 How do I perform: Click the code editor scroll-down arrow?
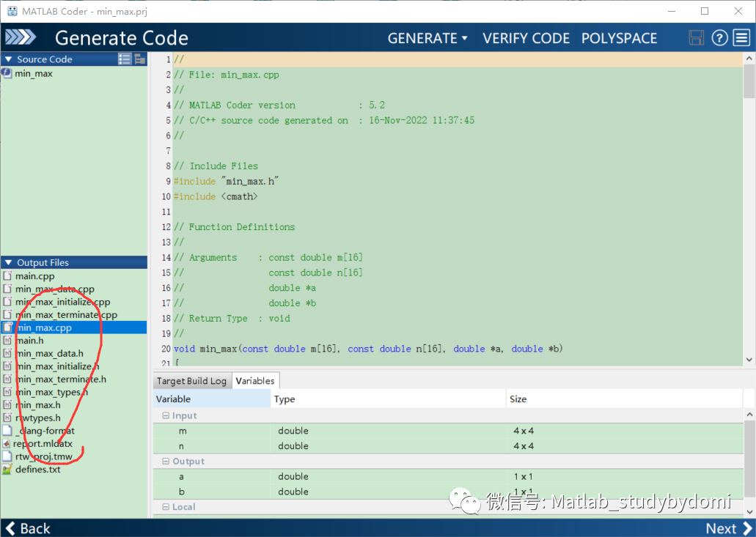tap(749, 360)
